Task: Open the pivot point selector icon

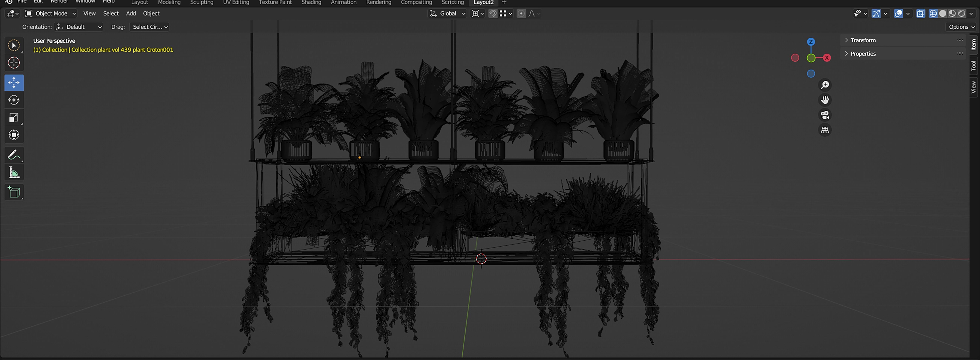Action: 477,14
